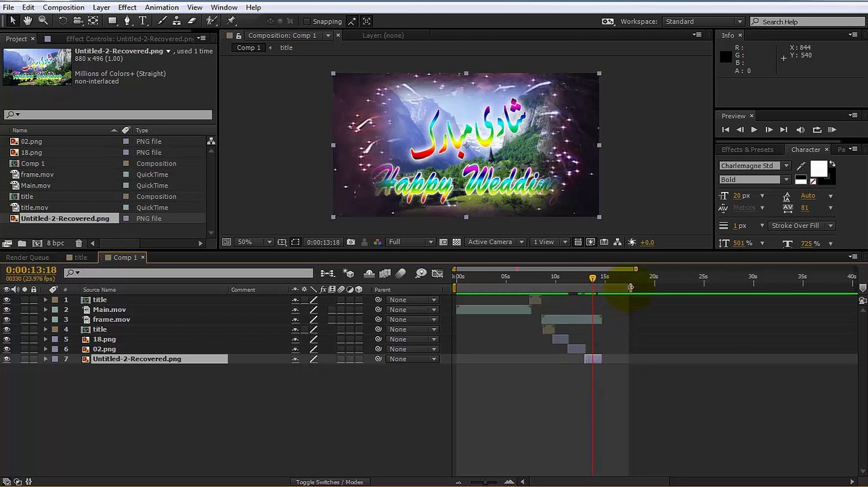Pick the Pen tool in toolbar
The image size is (868, 487).
[127, 21]
